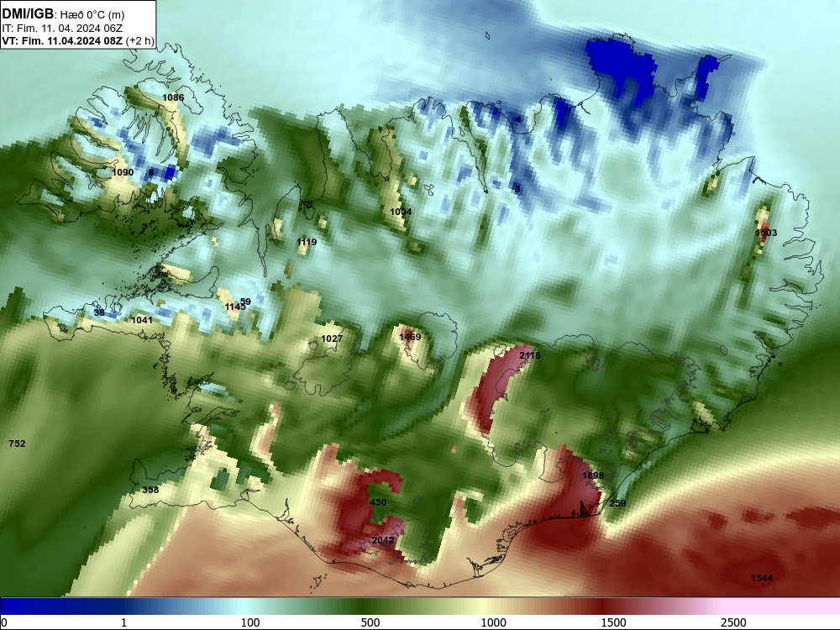This screenshot has width=840, height=630.
Task: Click the map value 1090
Action: tap(123, 172)
